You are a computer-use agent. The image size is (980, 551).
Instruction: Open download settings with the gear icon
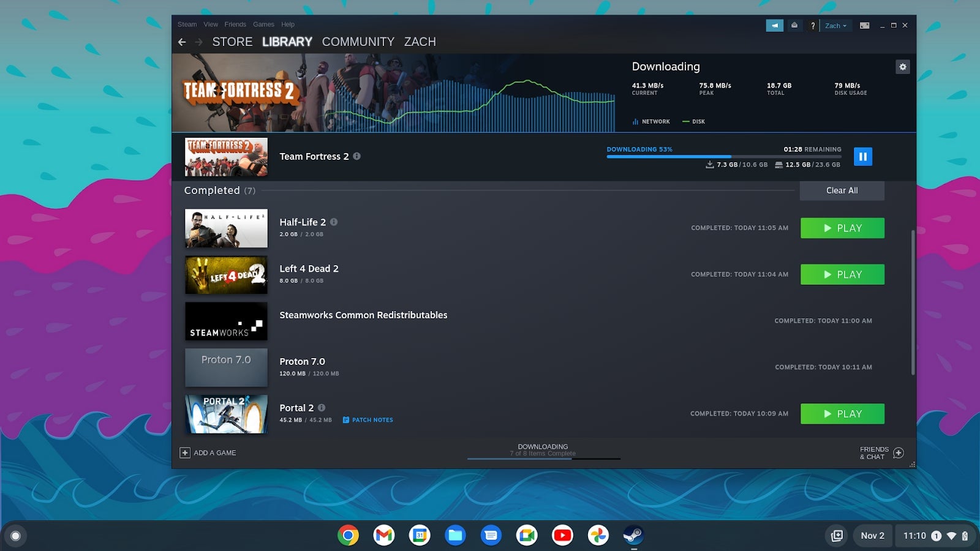[902, 67]
